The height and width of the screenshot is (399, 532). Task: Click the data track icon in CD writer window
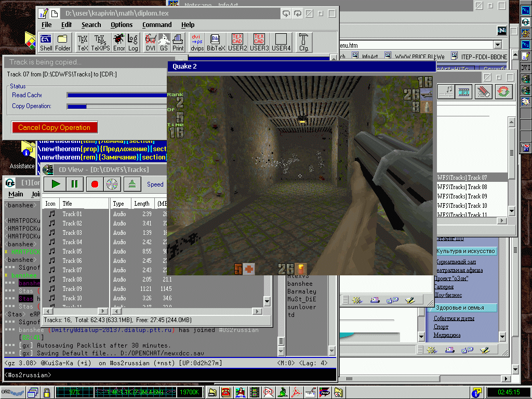click(x=464, y=91)
